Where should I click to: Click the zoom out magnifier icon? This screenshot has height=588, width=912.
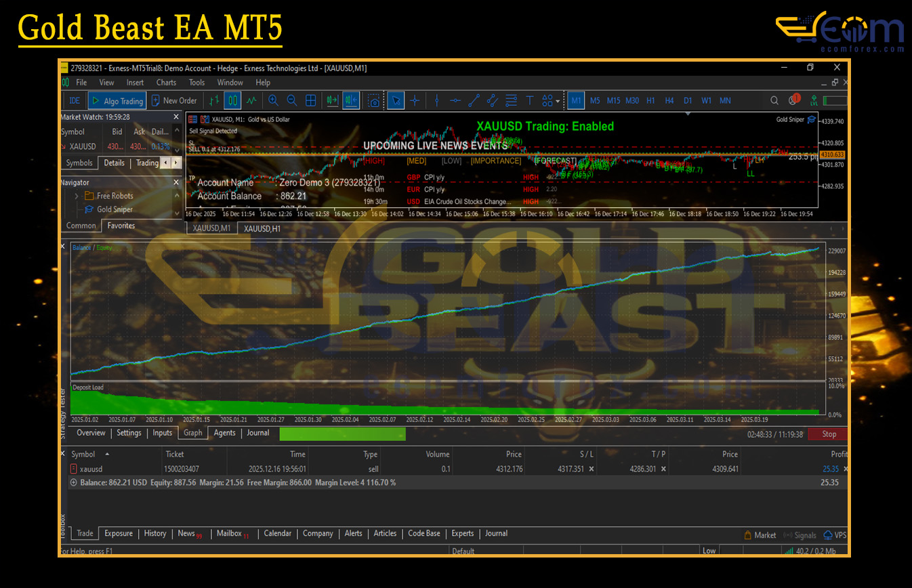click(292, 101)
